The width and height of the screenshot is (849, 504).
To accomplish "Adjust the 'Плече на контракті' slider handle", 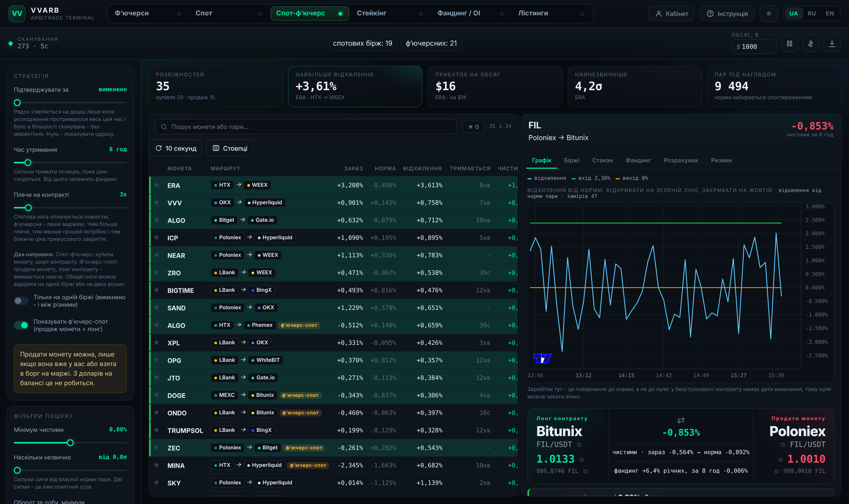I will 29,207.
